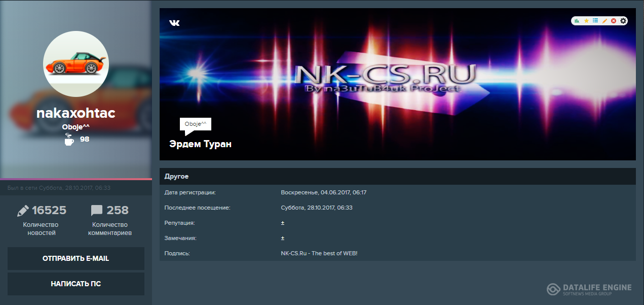
Task: Open the news count 16525 link
Action: [x=49, y=210]
